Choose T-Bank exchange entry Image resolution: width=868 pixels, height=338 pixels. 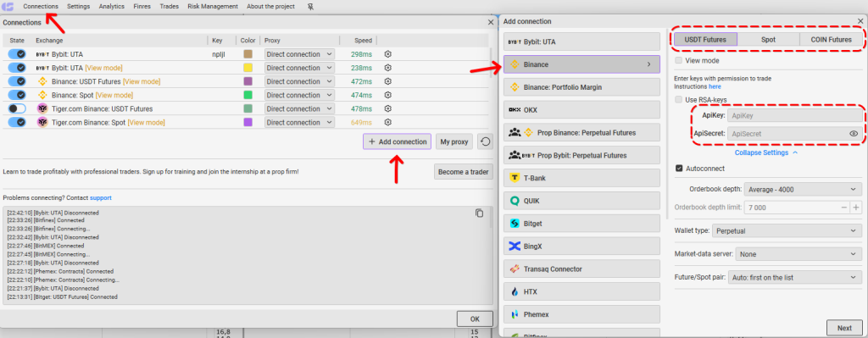tap(581, 178)
